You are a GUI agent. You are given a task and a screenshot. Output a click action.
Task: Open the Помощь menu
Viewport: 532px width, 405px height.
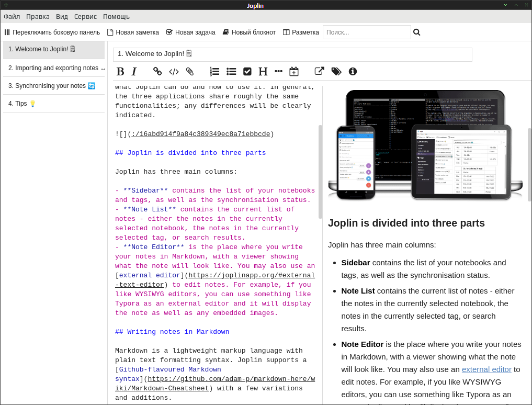[x=116, y=17]
